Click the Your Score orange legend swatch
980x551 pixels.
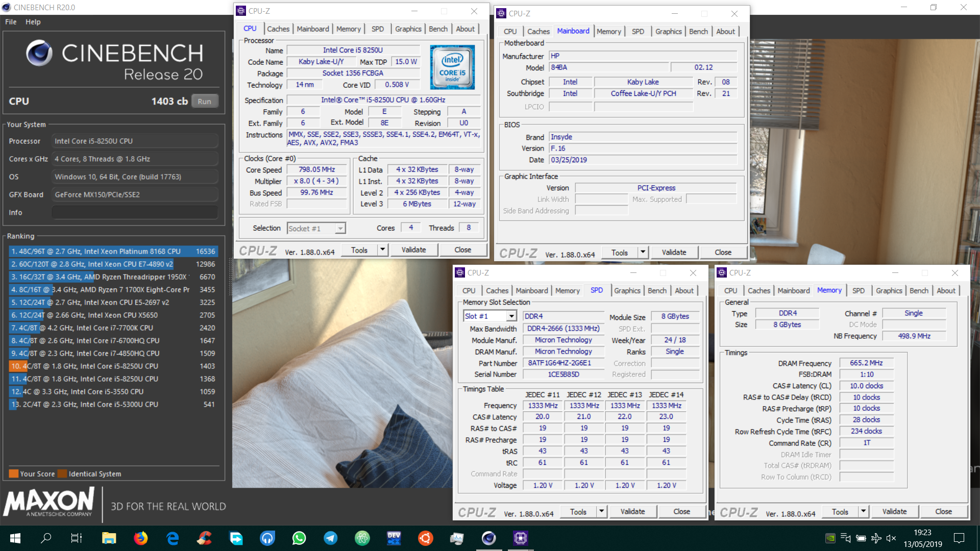[x=13, y=474]
